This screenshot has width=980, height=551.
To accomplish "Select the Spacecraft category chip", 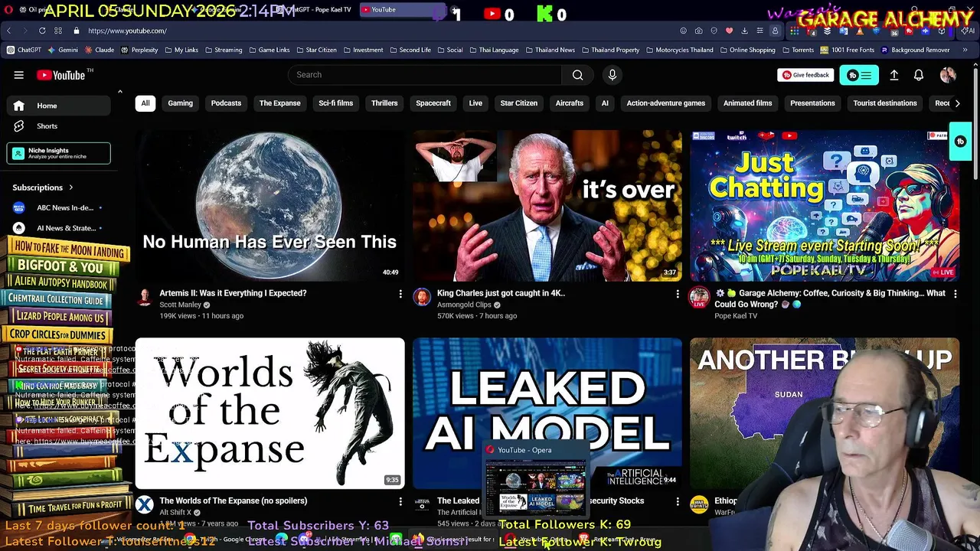I will click(x=433, y=103).
